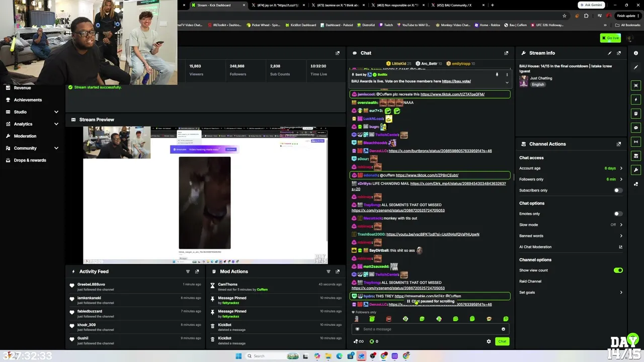Screen dimensions: 644x362
Task: Pop out the Chat panel
Action: (x=506, y=53)
